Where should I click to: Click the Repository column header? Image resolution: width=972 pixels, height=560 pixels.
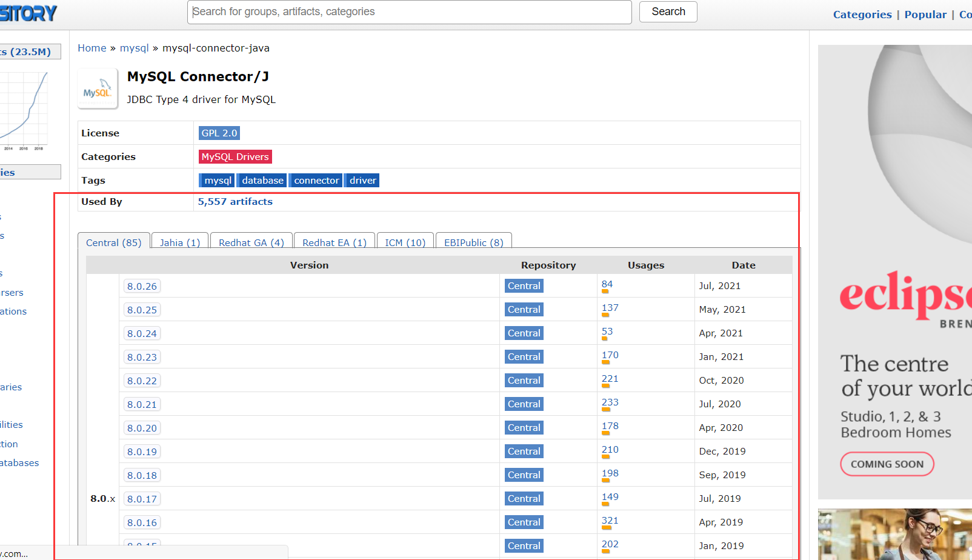point(548,265)
